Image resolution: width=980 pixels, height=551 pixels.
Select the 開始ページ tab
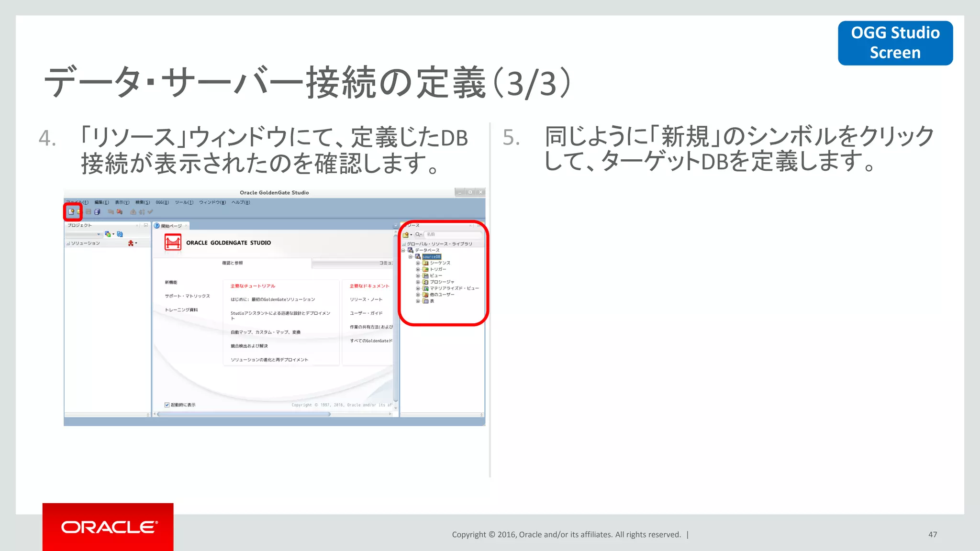171,226
